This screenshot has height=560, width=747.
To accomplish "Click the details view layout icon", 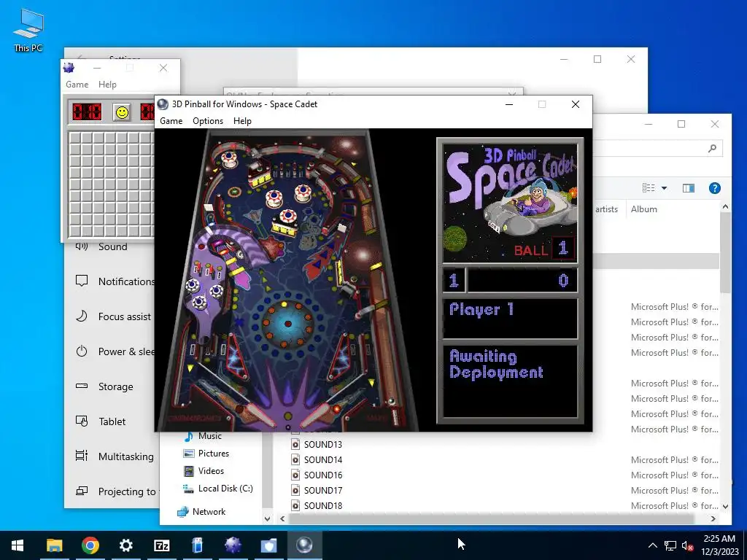I will [x=649, y=188].
